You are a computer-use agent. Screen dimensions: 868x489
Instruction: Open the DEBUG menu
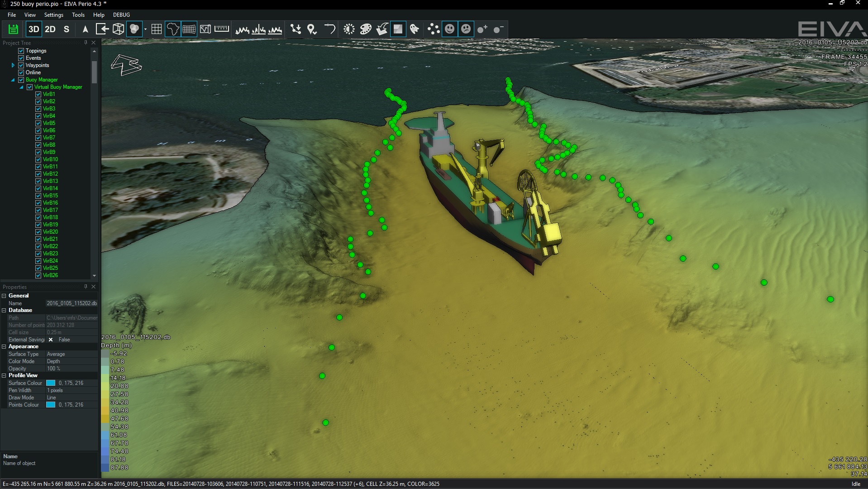tap(121, 15)
